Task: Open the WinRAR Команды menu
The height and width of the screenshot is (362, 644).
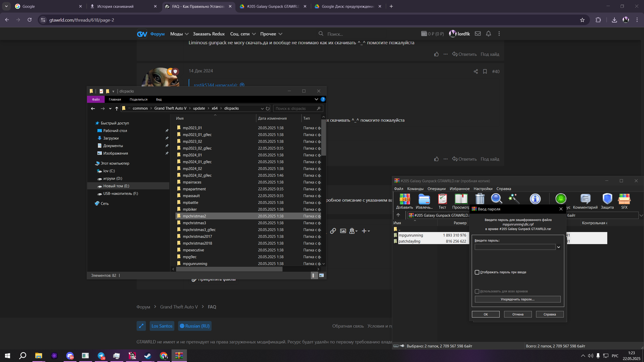Action: [x=415, y=189]
